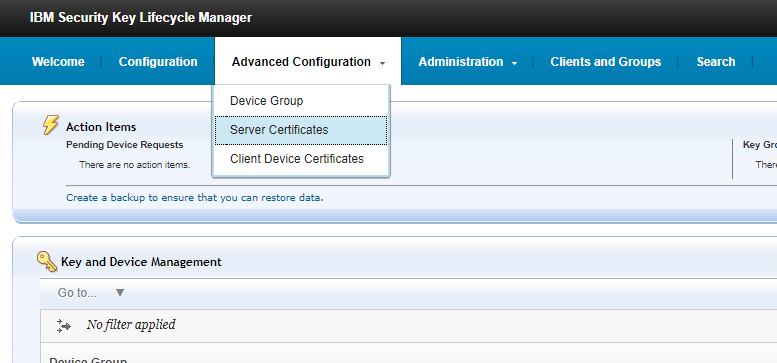This screenshot has height=363, width=777.
Task: Open the Go to... dropdown
Action: pos(92,293)
